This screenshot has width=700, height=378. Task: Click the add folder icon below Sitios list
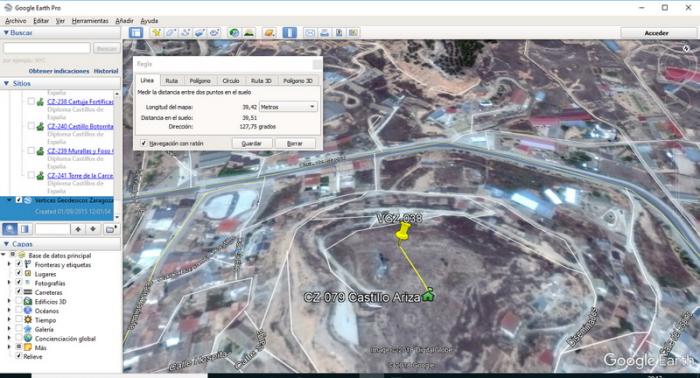pos(110,229)
